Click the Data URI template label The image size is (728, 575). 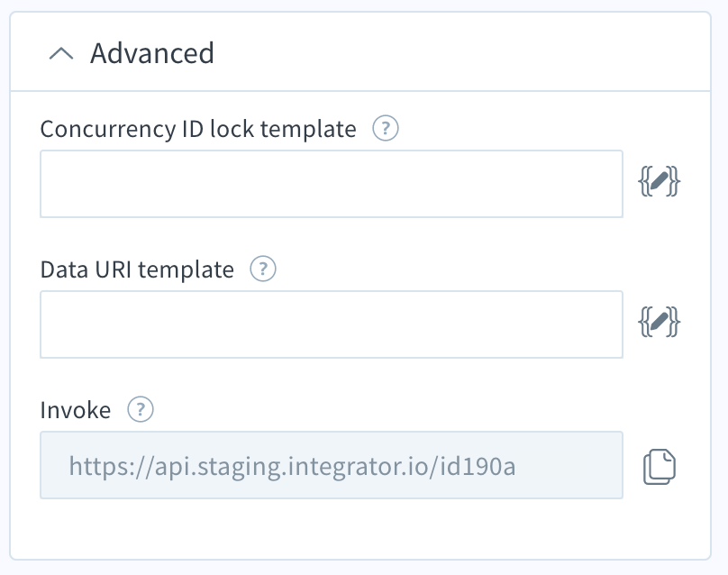point(137,269)
